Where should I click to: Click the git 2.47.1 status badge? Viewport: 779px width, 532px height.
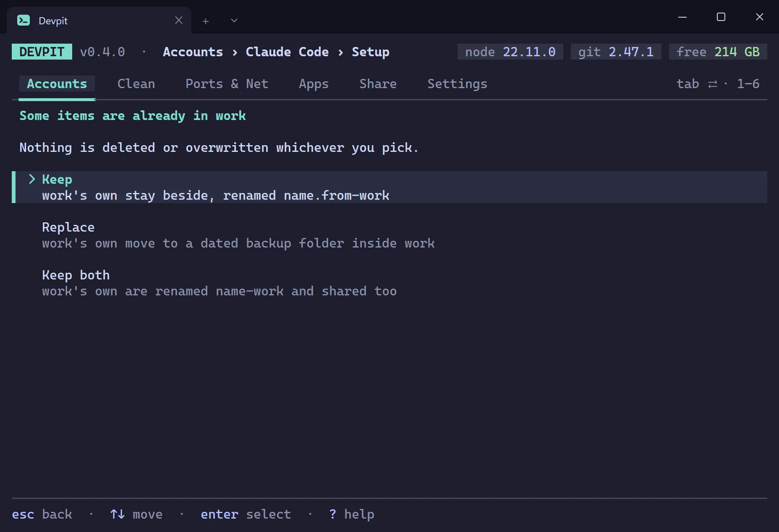pyautogui.click(x=616, y=52)
